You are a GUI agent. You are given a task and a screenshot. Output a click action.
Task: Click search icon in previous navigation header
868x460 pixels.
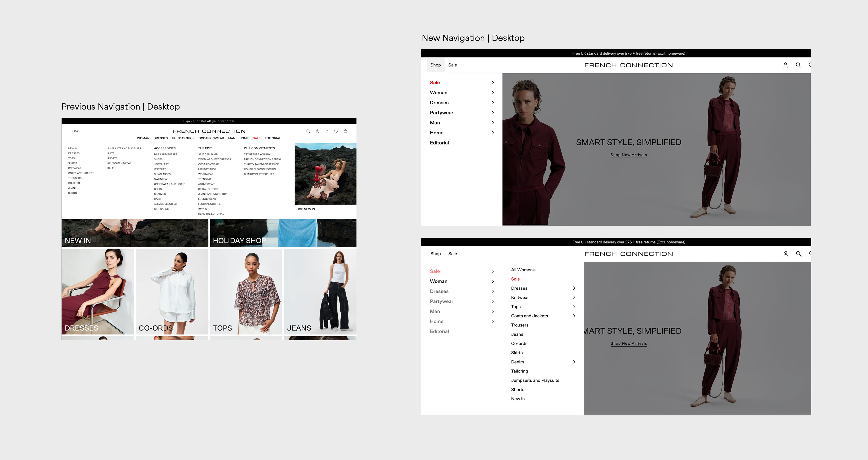[x=308, y=131]
